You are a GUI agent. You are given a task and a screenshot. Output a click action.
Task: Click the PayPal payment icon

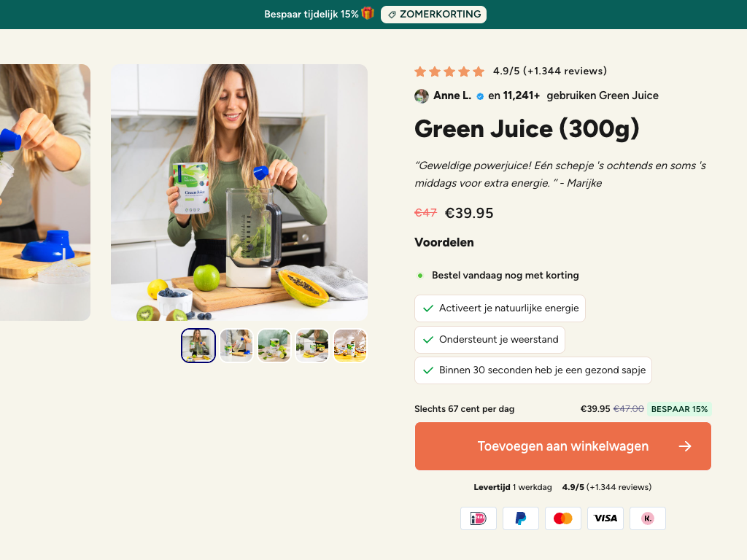(521, 518)
